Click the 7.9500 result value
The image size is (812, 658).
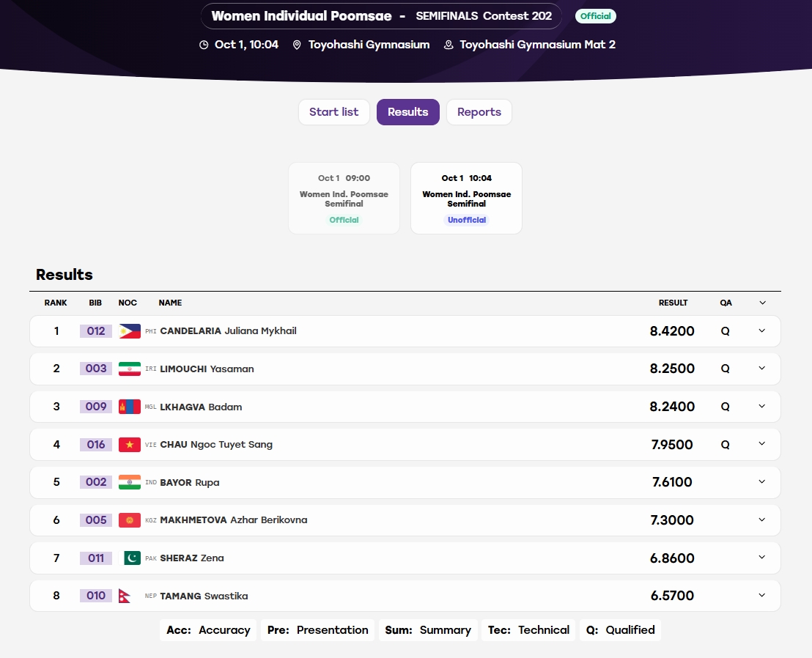pos(672,445)
